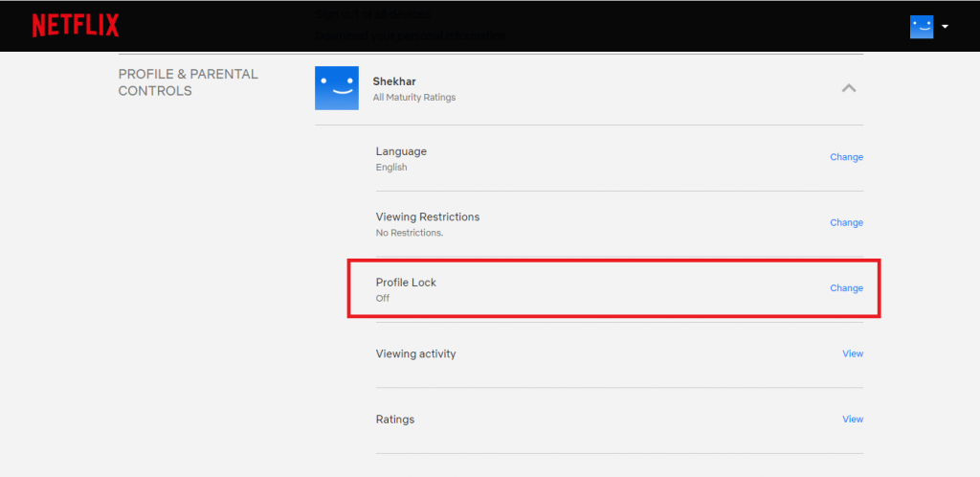Click the Profile Lock label
Screen dimensions: 980x477
tap(406, 283)
